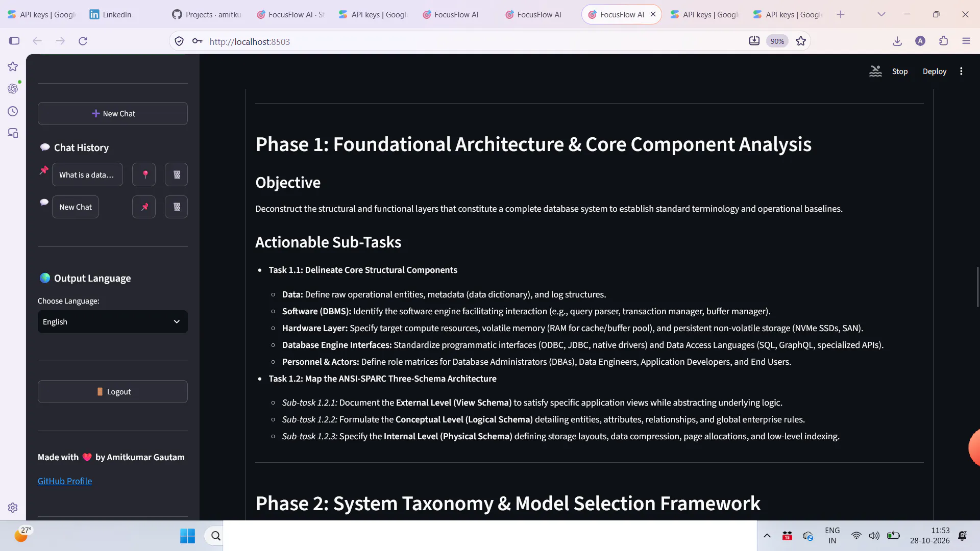Start a New Chat from sidebar
The height and width of the screenshot is (551, 980).
[x=113, y=113]
